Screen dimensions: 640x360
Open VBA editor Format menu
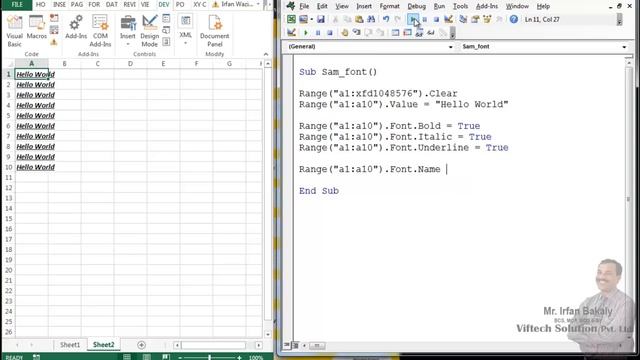point(389,7)
